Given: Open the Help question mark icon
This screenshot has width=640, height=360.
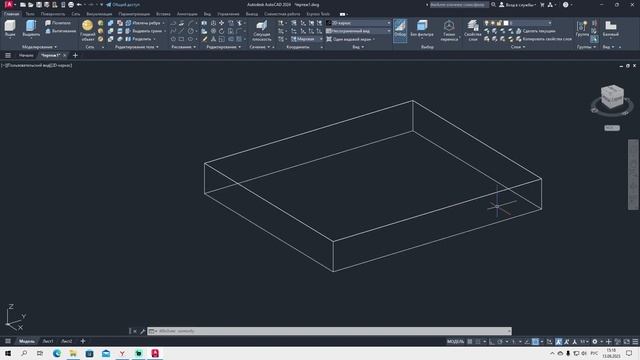Looking at the screenshot, I should click(565, 5).
